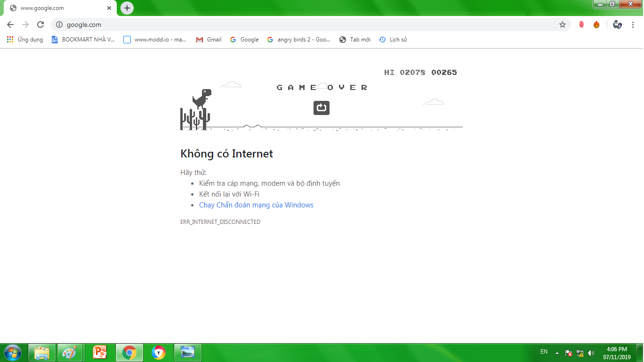Open the picture viewer taskbar icon
Screen dimensions: 644x362
coord(188,353)
